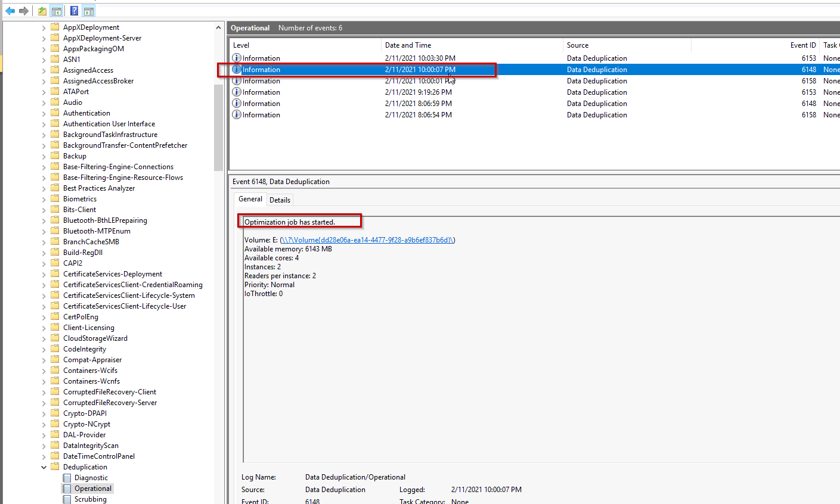The image size is (840, 504).
Task: Click the "Optimization job has started." message text
Action: [290, 222]
